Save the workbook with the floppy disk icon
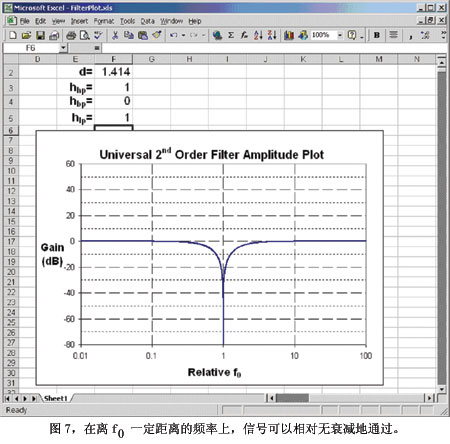The width and height of the screenshot is (450, 444). (40, 35)
